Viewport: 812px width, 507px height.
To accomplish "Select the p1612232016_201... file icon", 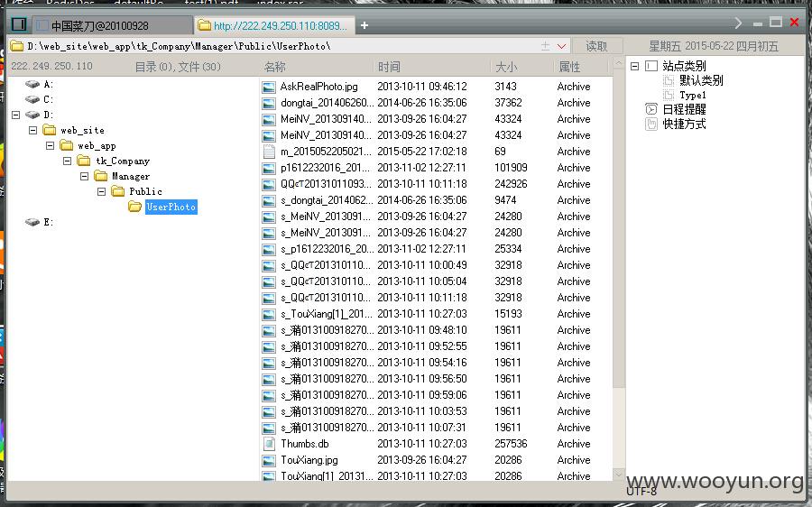I will (269, 169).
